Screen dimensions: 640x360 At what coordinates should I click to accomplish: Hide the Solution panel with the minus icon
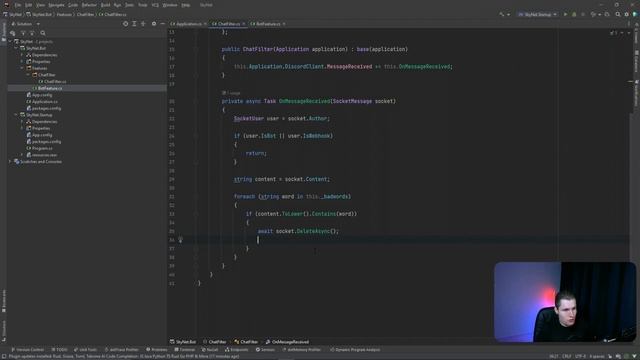[162, 24]
